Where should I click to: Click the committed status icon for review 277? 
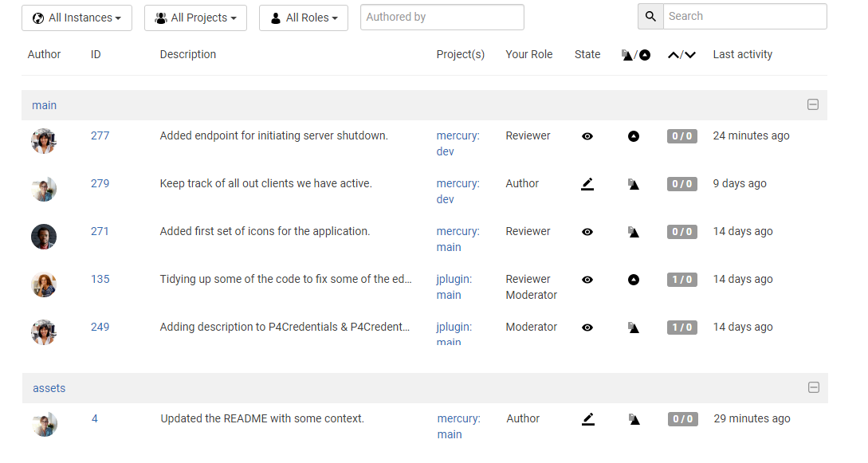(x=634, y=135)
